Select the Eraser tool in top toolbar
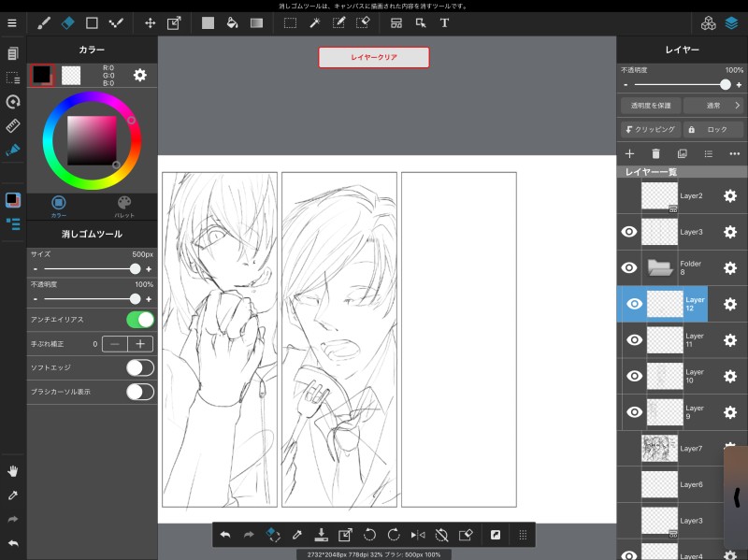Viewport: 748px width, 560px height. click(67, 22)
